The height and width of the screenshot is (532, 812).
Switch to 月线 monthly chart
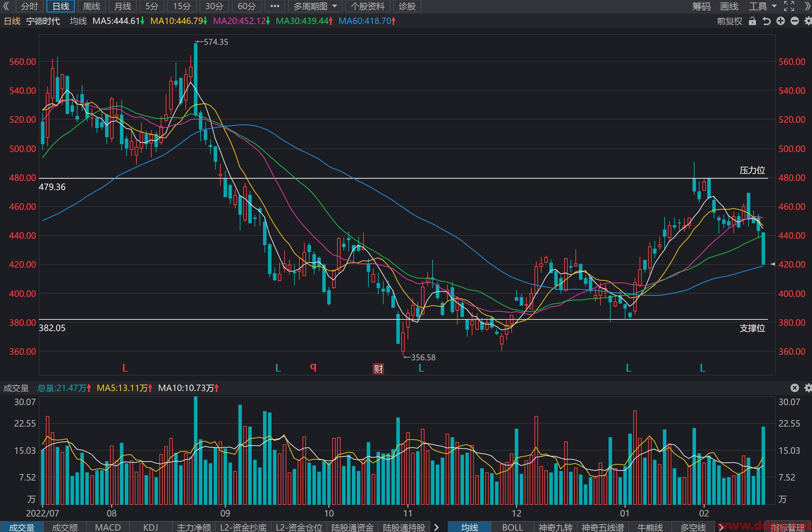pyautogui.click(x=123, y=6)
